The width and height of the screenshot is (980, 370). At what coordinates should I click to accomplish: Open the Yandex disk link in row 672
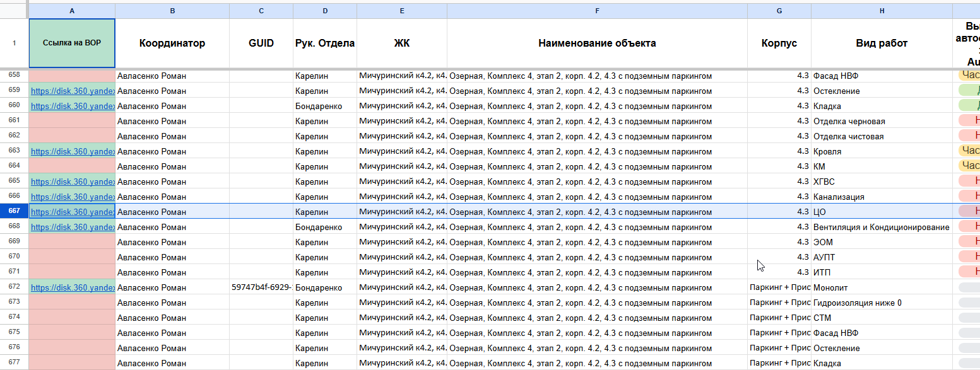coord(73,287)
